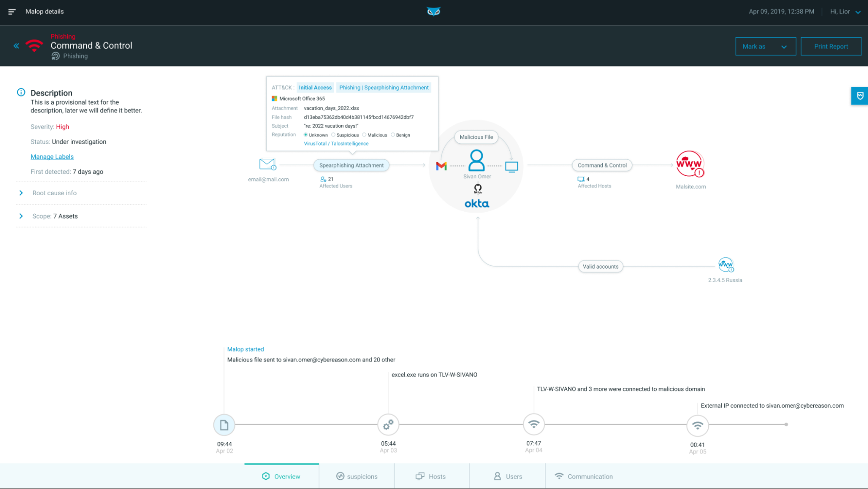
Task: Click the Print Report button
Action: pyautogui.click(x=831, y=46)
